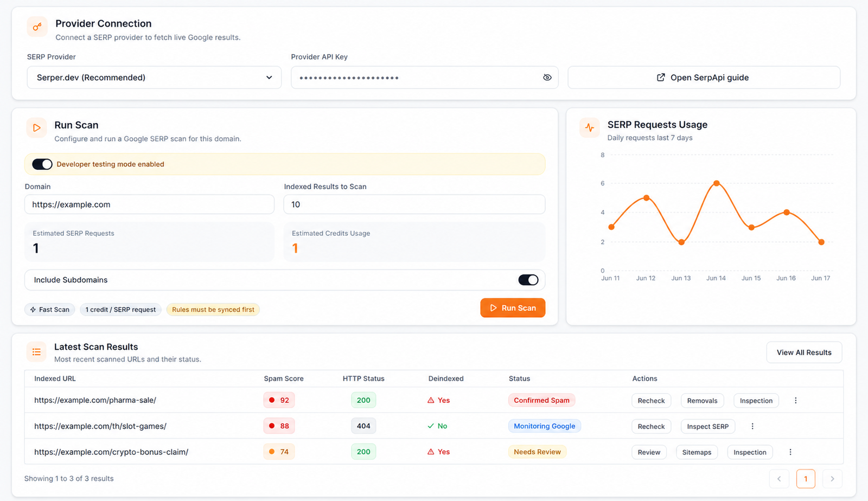
Task: Open the SerpApi guide
Action: (704, 78)
